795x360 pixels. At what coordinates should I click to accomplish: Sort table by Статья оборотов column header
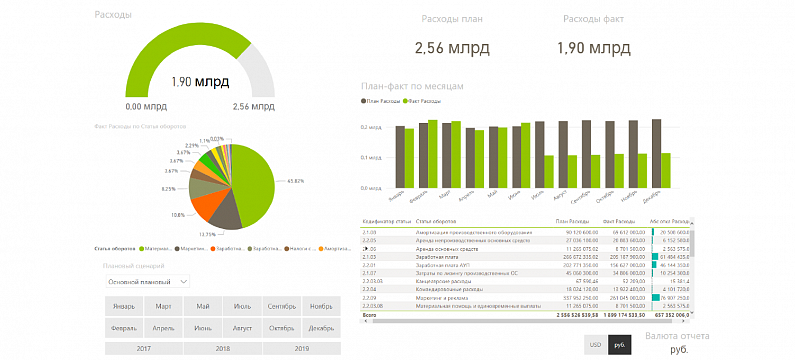pyautogui.click(x=436, y=222)
